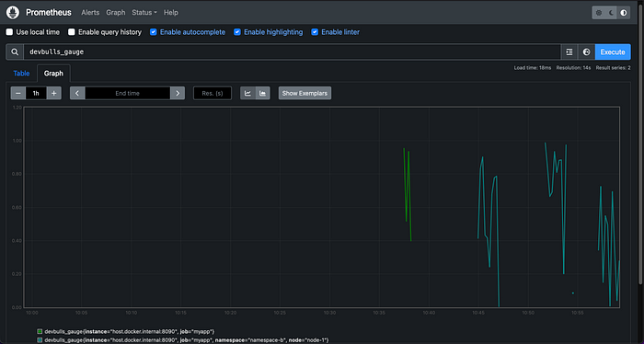Open the Graph nav link
This screenshot has height=344, width=644.
tap(115, 13)
